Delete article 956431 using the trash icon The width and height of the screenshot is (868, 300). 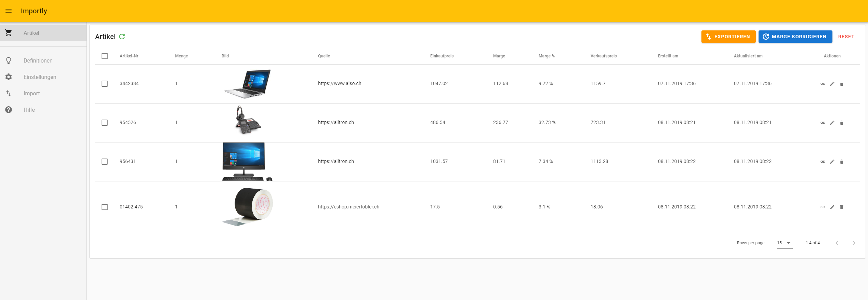(x=842, y=162)
